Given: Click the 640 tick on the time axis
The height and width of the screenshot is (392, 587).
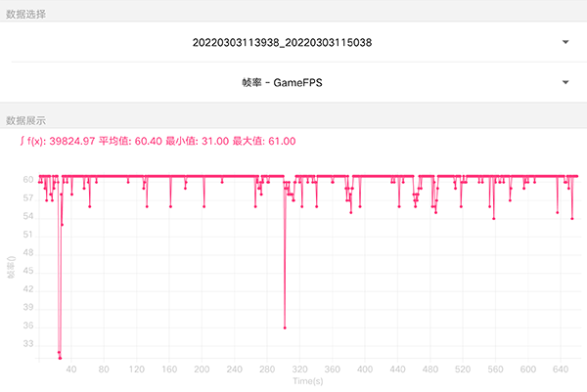Looking at the screenshot, I should [x=561, y=370].
